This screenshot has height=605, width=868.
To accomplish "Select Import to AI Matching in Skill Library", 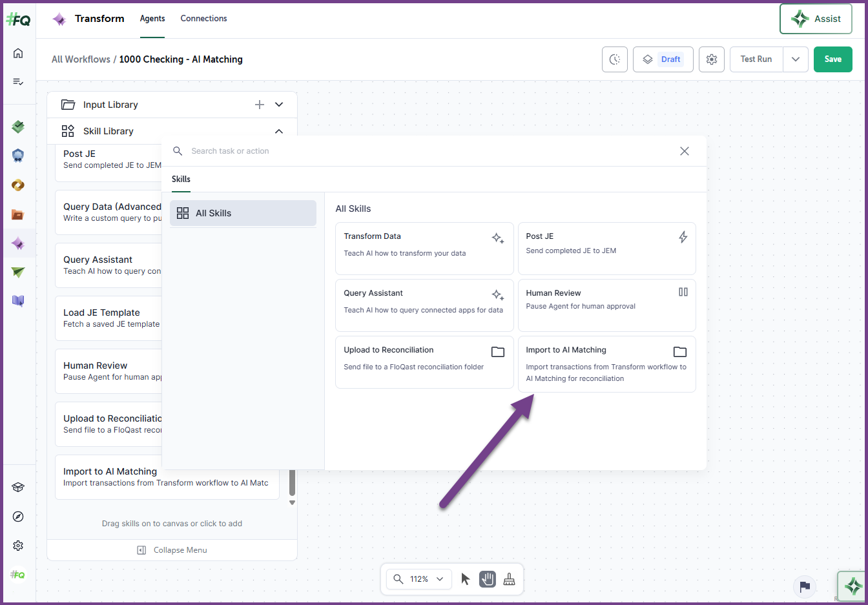I will (167, 477).
